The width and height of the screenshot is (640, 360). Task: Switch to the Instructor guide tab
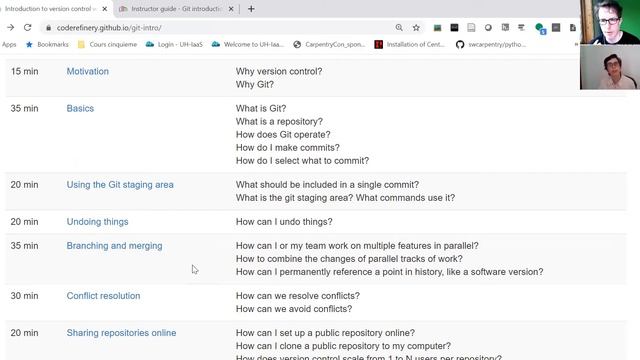click(176, 9)
